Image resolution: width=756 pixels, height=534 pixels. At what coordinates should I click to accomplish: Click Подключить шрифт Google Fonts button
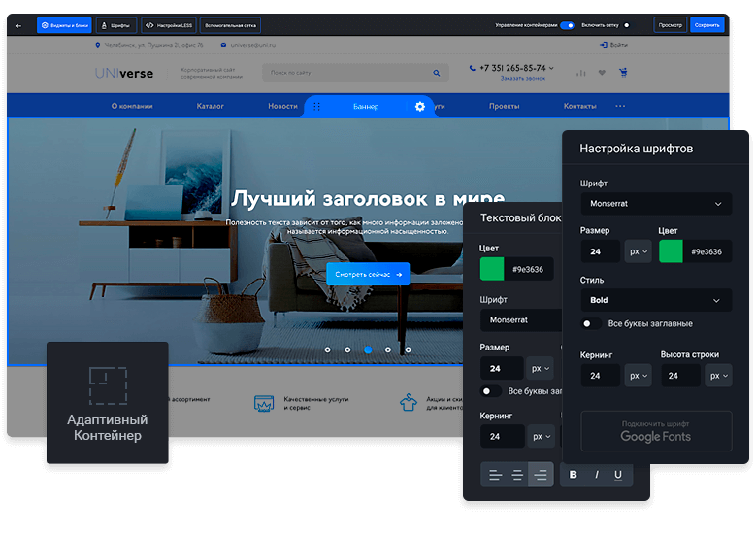(656, 431)
